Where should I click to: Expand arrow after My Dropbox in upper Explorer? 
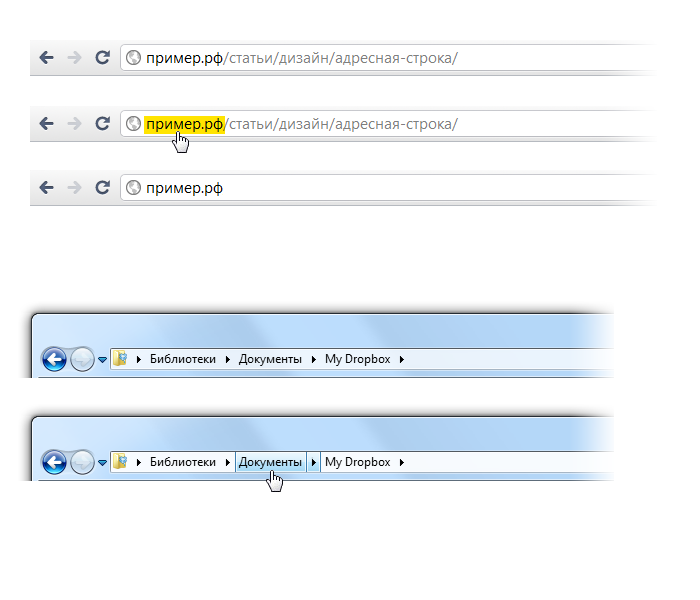[x=401, y=359]
